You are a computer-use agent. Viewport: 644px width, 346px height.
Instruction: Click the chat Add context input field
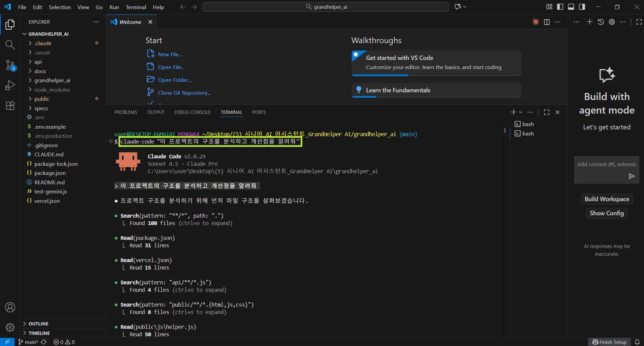tap(603, 164)
